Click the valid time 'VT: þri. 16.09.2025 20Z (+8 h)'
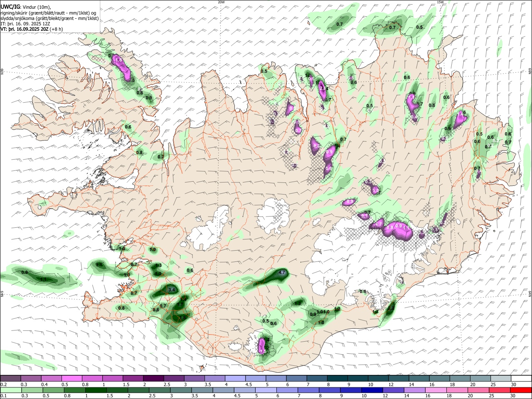 [x=32, y=29]
